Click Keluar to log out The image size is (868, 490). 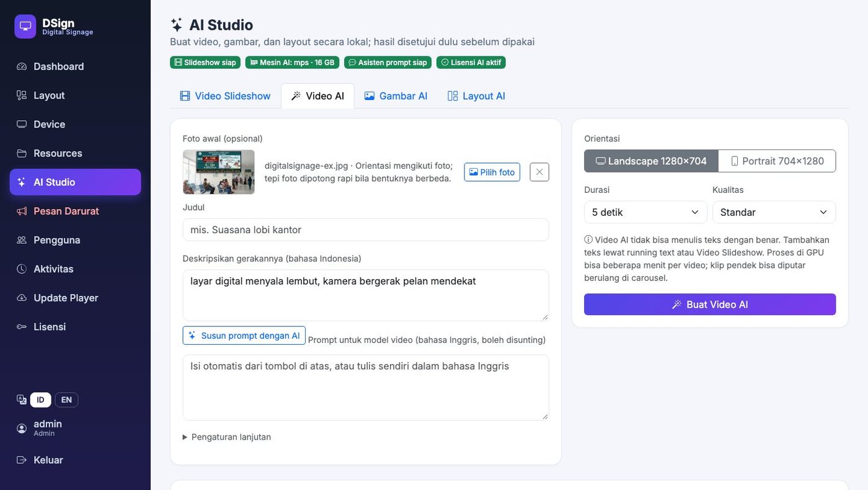[75, 460]
